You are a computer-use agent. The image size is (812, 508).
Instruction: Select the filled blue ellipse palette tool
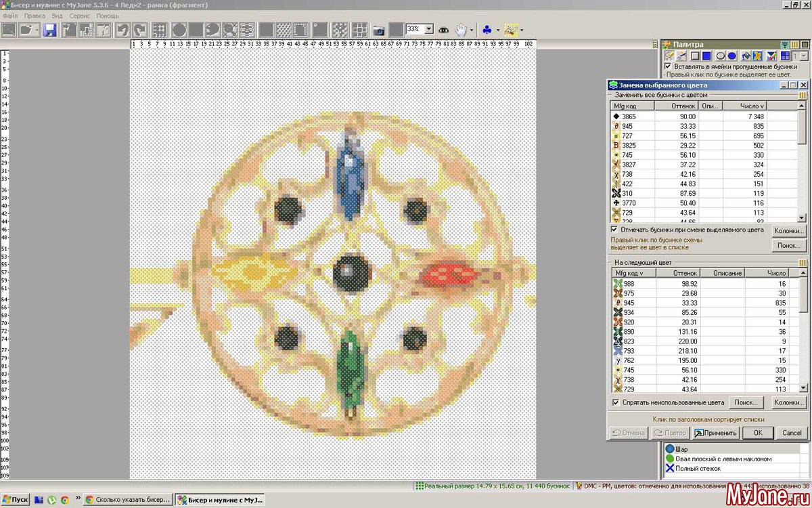tap(732, 56)
